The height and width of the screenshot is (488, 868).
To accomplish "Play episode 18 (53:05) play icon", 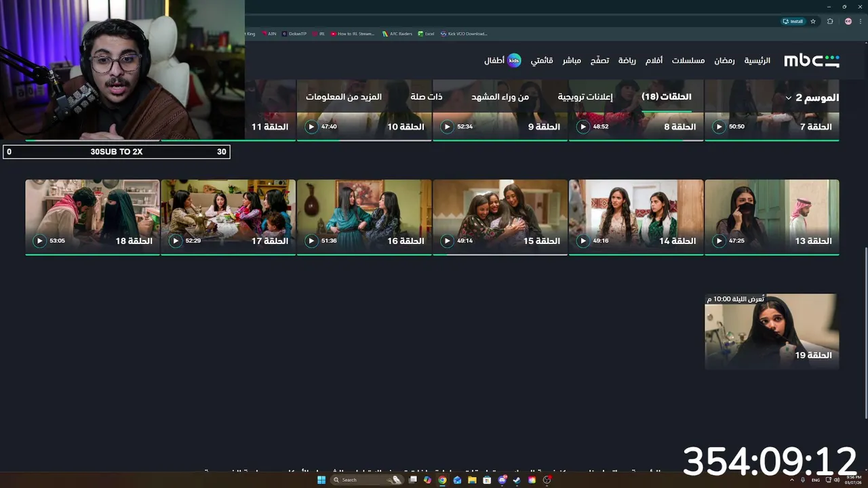I will (x=39, y=241).
